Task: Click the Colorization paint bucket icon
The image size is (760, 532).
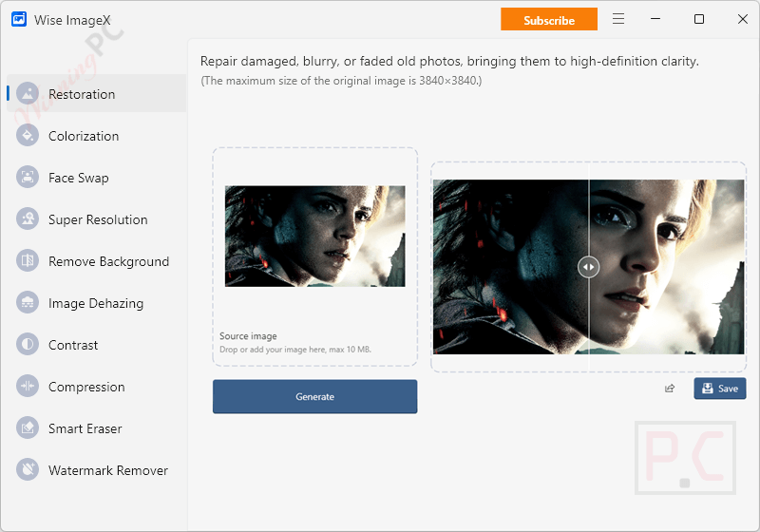Action: tap(28, 135)
